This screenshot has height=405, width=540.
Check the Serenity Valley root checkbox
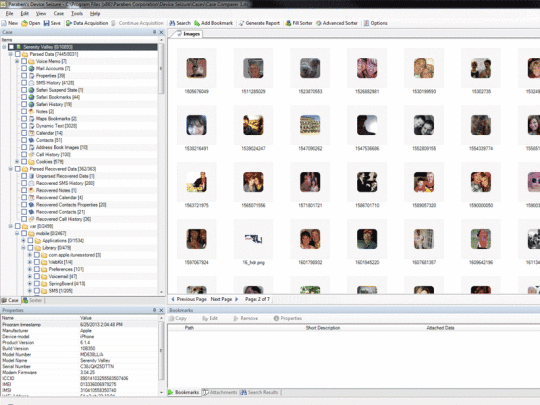pyautogui.click(x=11, y=47)
